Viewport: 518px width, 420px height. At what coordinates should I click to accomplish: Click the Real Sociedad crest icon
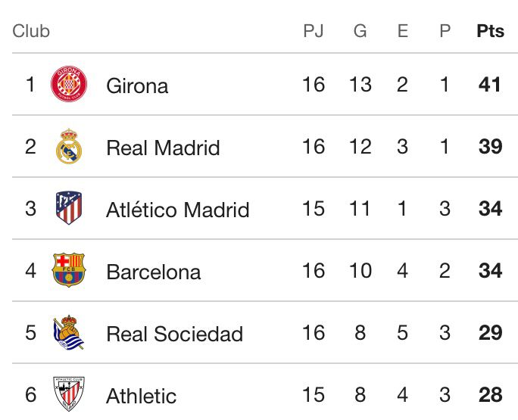point(69,332)
